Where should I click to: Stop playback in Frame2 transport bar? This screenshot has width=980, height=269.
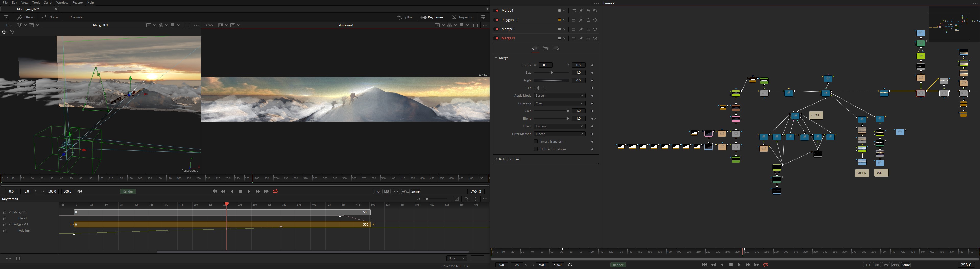[x=731, y=265]
